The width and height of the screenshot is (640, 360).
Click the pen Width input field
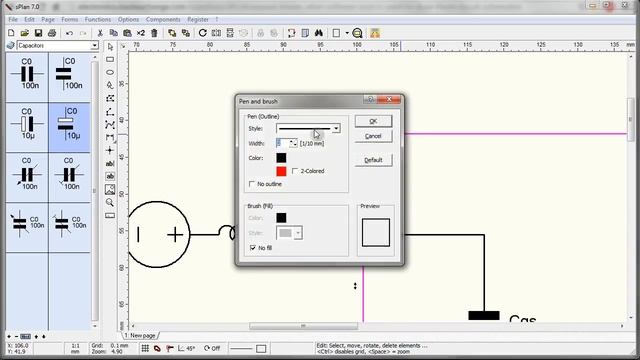coord(283,143)
